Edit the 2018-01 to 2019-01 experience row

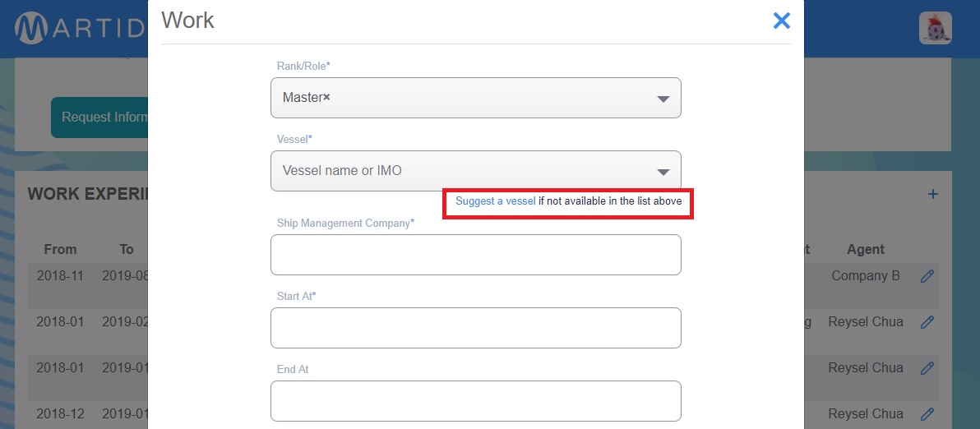pyautogui.click(x=927, y=368)
